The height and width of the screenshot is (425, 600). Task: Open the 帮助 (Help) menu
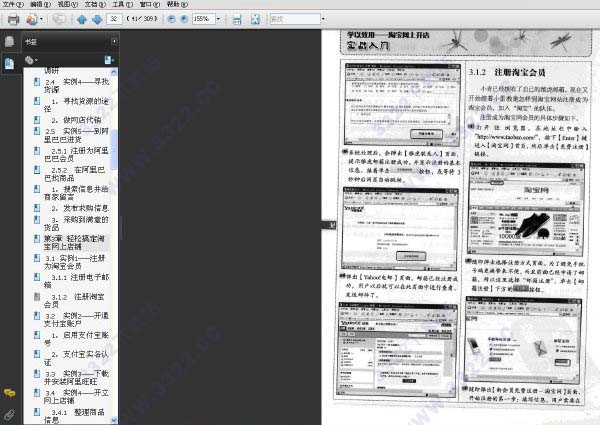[177, 4]
